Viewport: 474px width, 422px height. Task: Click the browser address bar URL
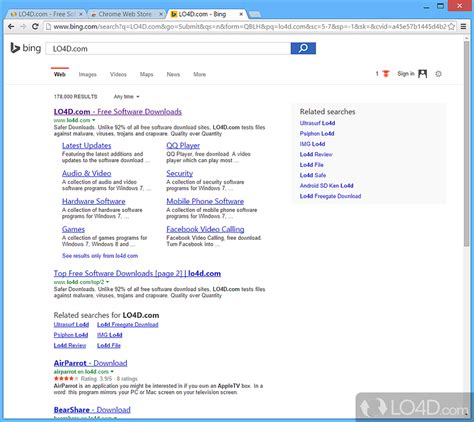[x=250, y=27]
